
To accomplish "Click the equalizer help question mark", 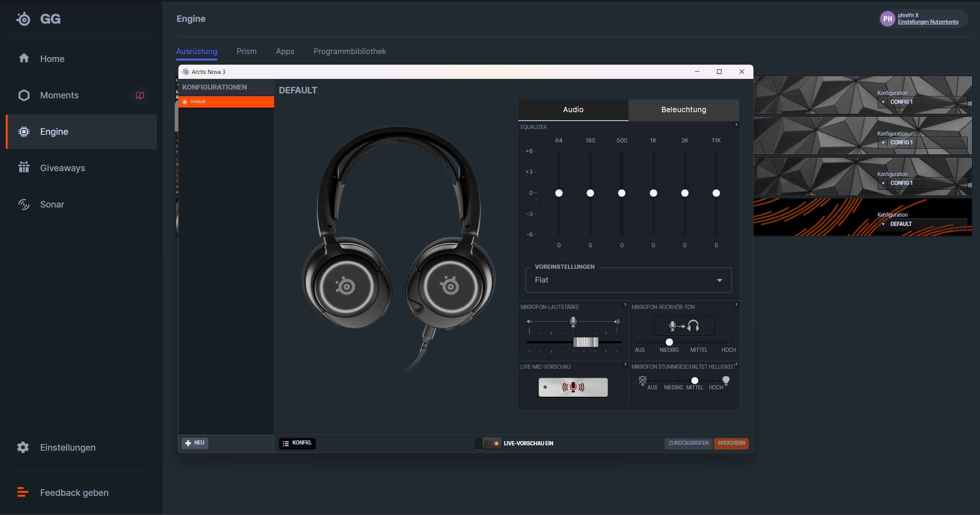I will pos(736,125).
